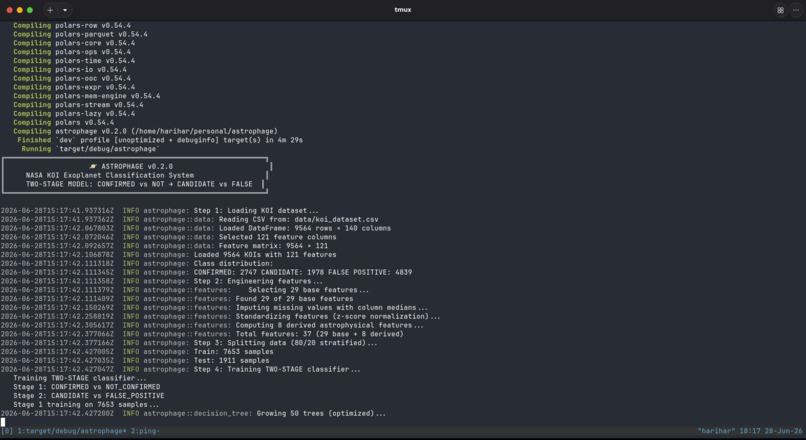
Task: Click the CONFIRMED: 2747 CANDIDATE: 1978 line
Action: (303, 272)
